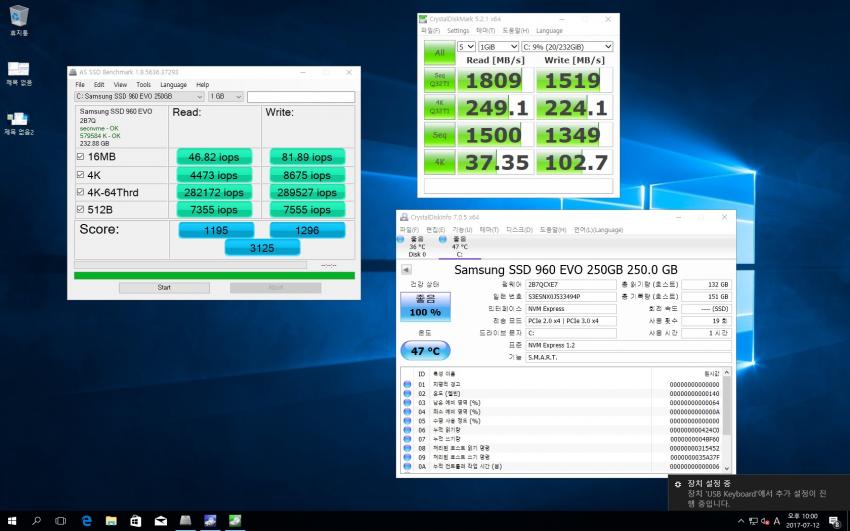Open File Explorer from taskbar
The width and height of the screenshot is (850, 531).
pos(111,521)
